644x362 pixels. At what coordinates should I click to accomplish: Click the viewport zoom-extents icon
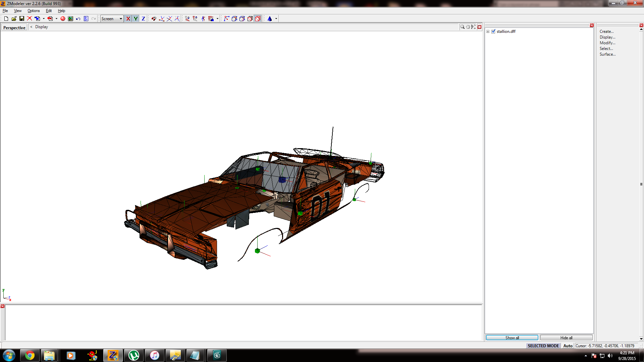point(473,27)
